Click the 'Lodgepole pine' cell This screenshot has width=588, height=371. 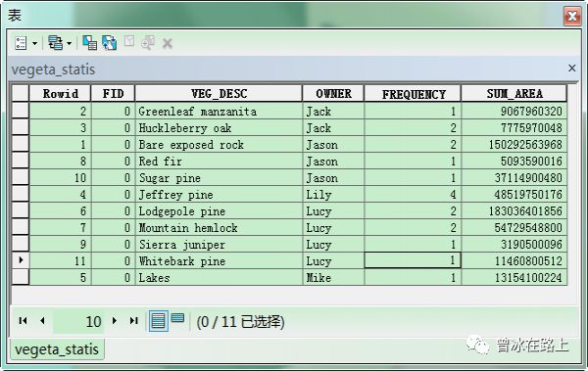219,211
